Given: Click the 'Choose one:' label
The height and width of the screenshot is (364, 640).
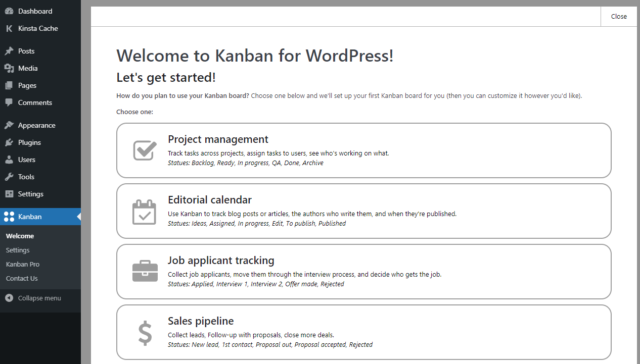Looking at the screenshot, I should coord(134,112).
